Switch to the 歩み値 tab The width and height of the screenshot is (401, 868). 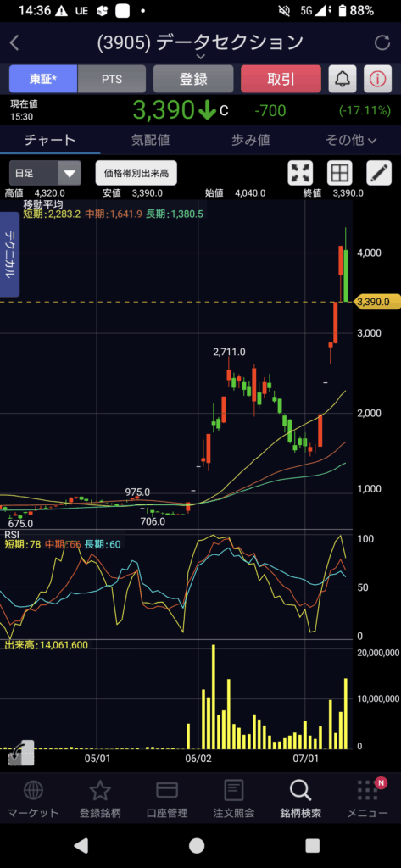point(250,140)
